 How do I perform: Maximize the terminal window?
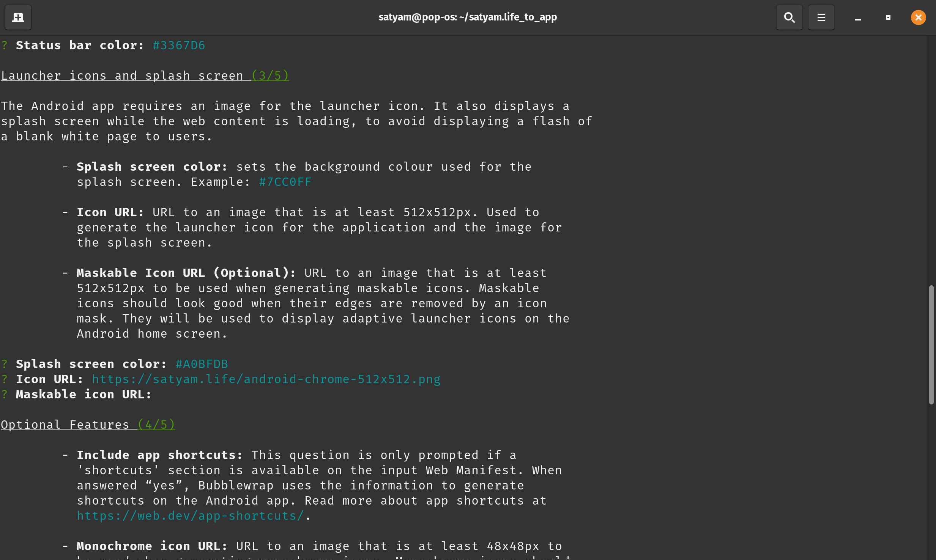click(888, 17)
